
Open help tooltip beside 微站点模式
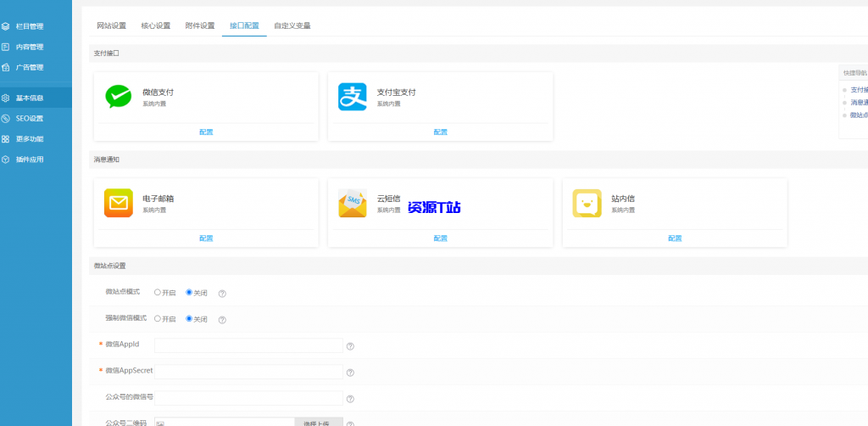click(x=222, y=294)
